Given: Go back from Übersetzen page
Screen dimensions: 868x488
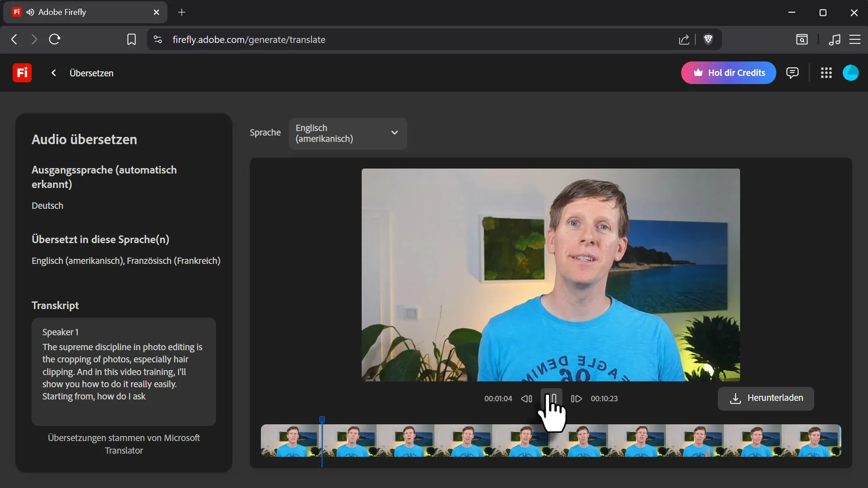Looking at the screenshot, I should pyautogui.click(x=54, y=73).
